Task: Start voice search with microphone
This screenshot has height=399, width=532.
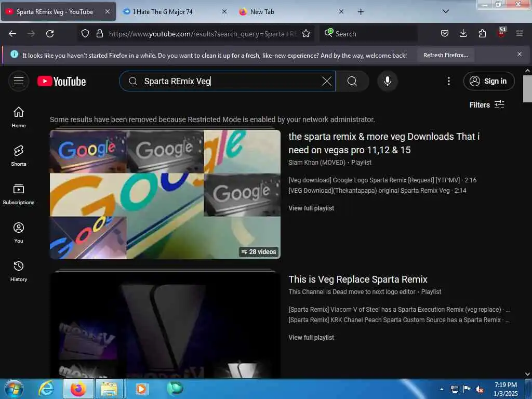Action: [x=388, y=81]
